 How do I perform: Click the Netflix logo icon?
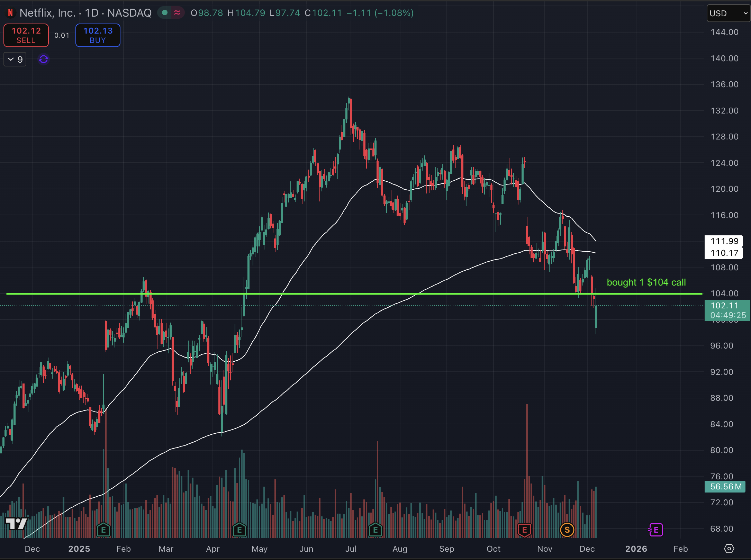10,13
